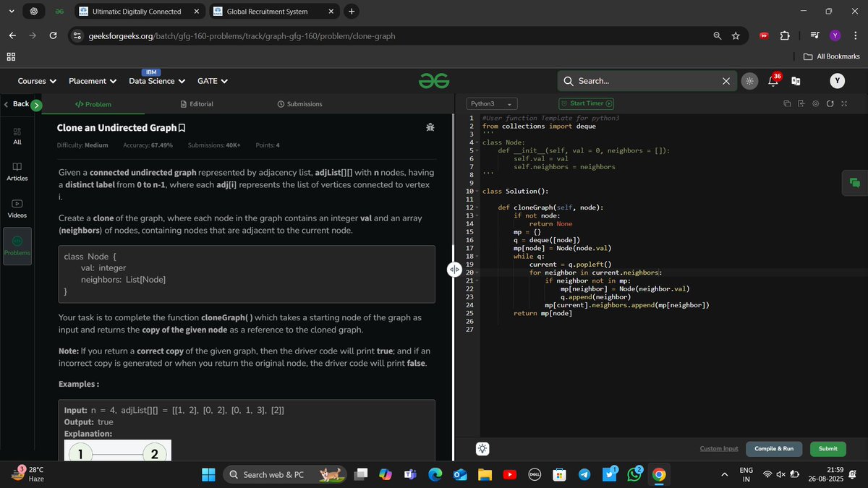The width and height of the screenshot is (868, 488).
Task: Open Telegram from the taskbar
Action: pos(584,475)
